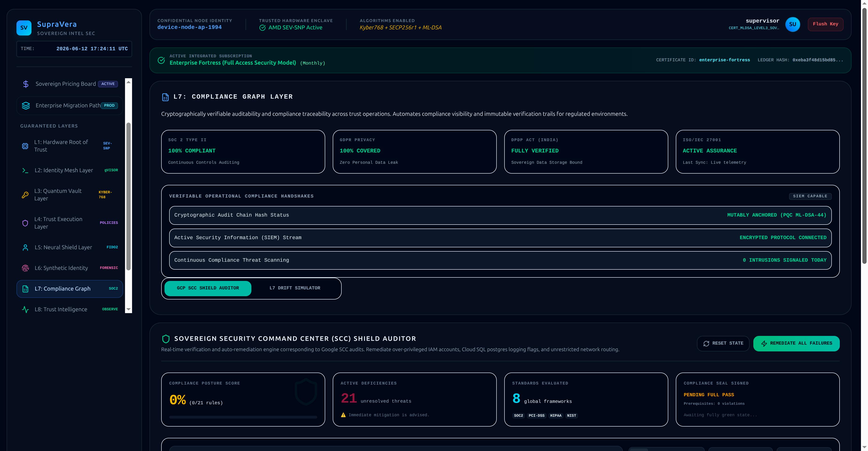Click the shield icon beside the SCC Shield Auditor title
This screenshot has width=868, height=451.
point(166,339)
